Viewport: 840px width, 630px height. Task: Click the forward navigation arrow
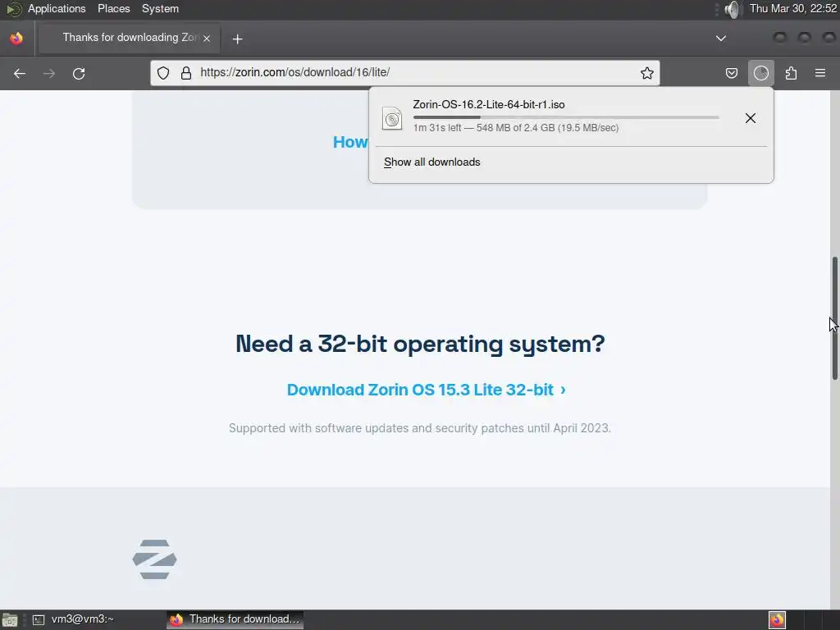(49, 73)
